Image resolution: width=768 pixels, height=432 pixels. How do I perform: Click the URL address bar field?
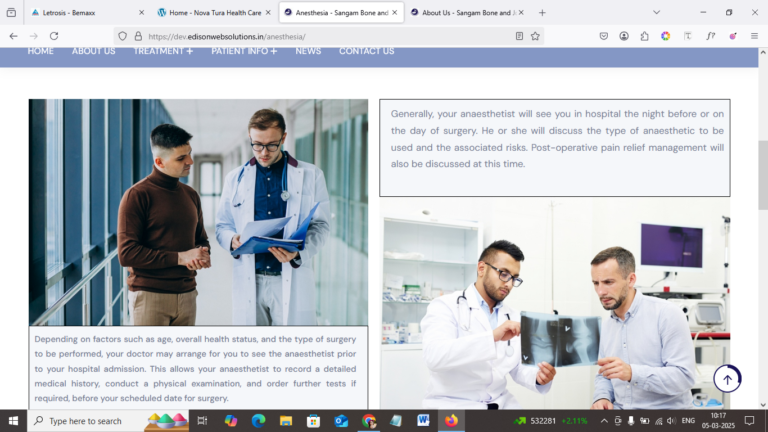coord(328,36)
